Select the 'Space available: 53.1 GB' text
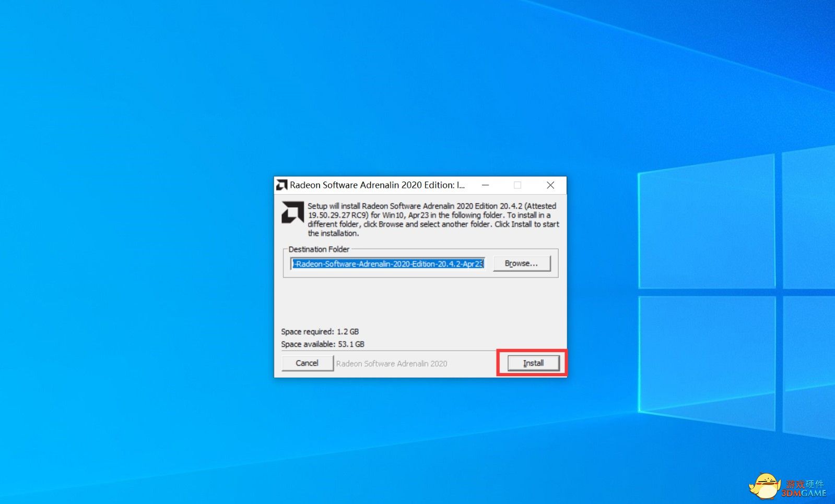The image size is (835, 504). click(x=323, y=344)
